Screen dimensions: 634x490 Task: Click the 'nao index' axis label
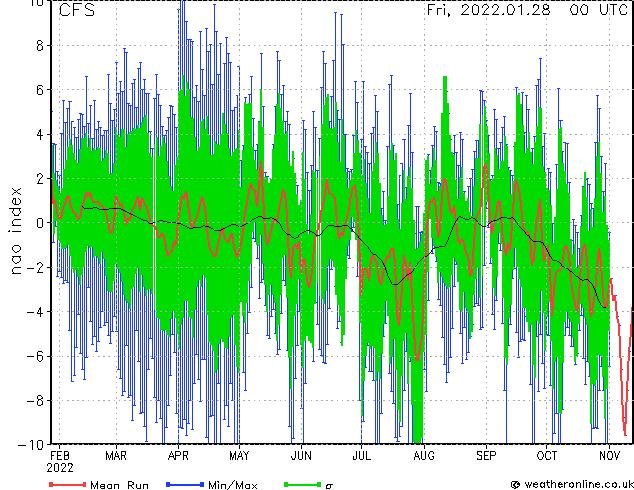(x=15, y=231)
